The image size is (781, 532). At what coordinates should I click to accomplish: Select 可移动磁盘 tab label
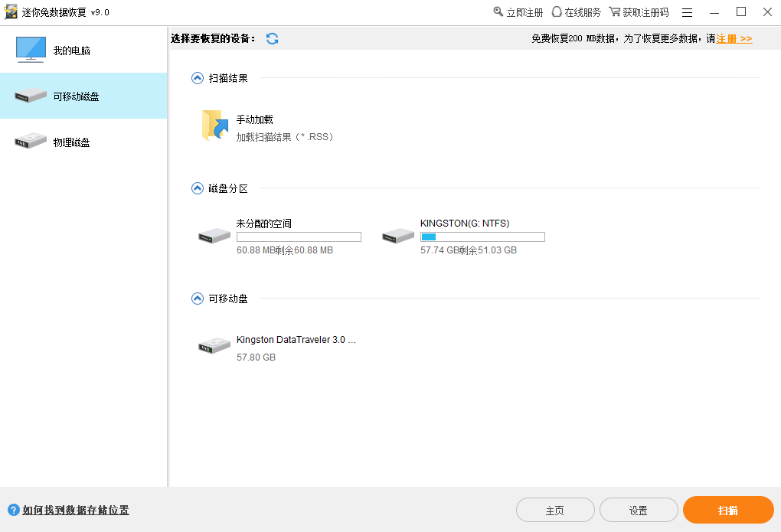[77, 96]
